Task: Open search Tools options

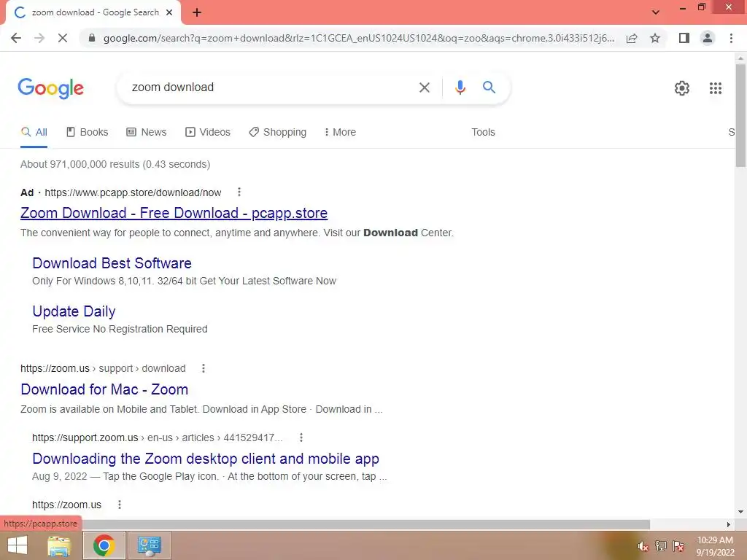Action: point(483,133)
